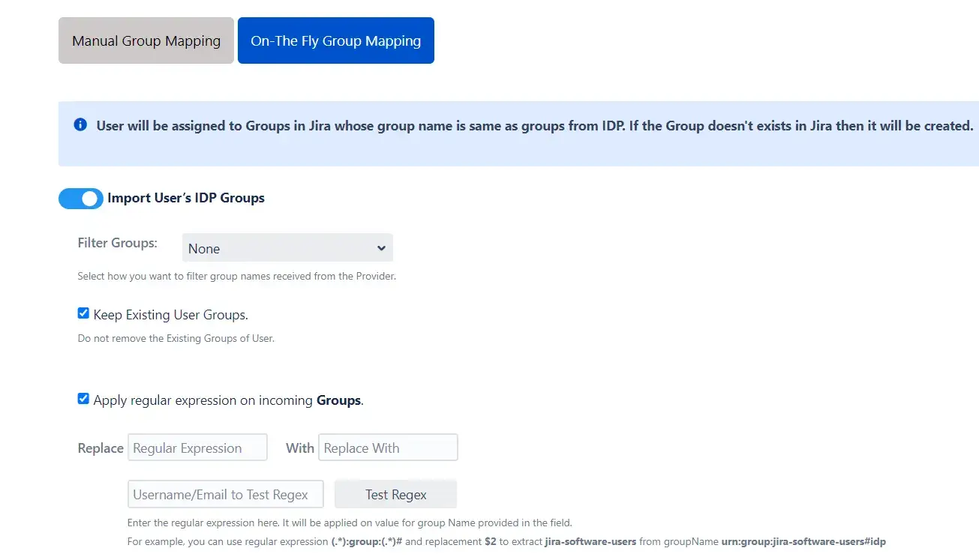Image resolution: width=979 pixels, height=560 pixels.
Task: Click the Filter Groups dropdown chevron arrow
Action: (x=382, y=247)
